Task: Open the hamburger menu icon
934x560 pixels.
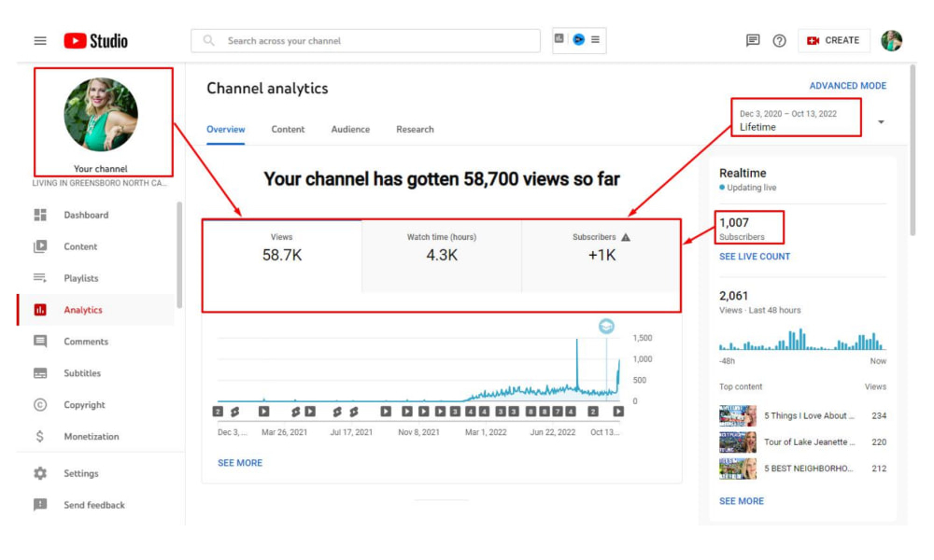Action: coord(40,41)
